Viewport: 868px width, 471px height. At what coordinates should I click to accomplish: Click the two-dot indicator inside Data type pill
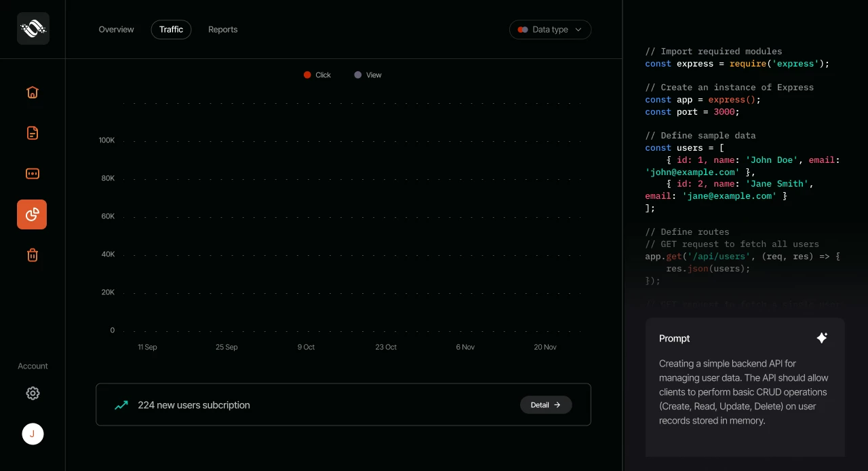point(522,29)
